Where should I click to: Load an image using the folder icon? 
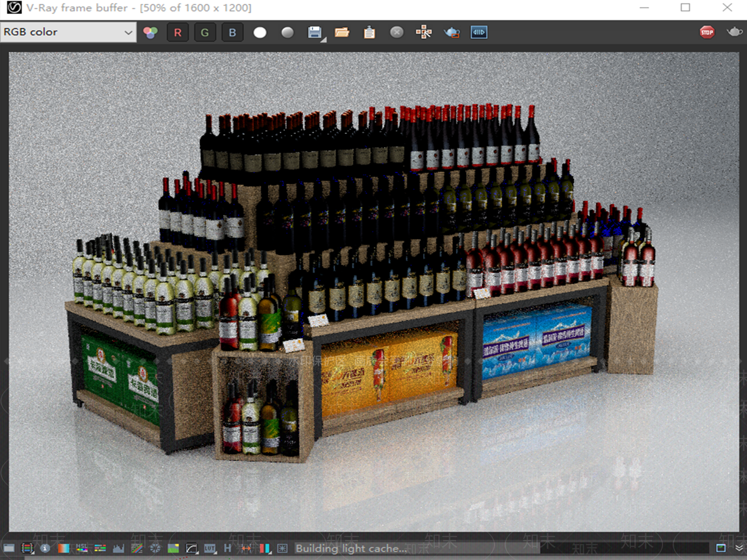342,32
